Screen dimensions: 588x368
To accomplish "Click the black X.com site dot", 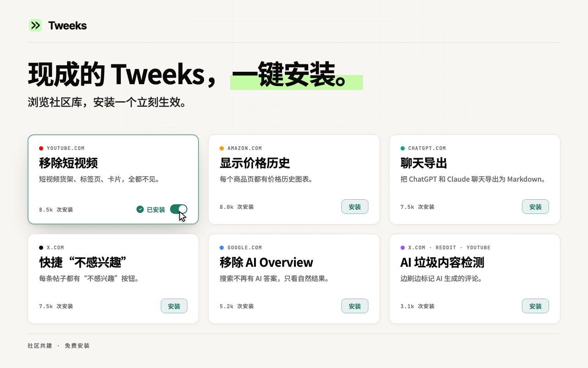I will click(x=41, y=247).
